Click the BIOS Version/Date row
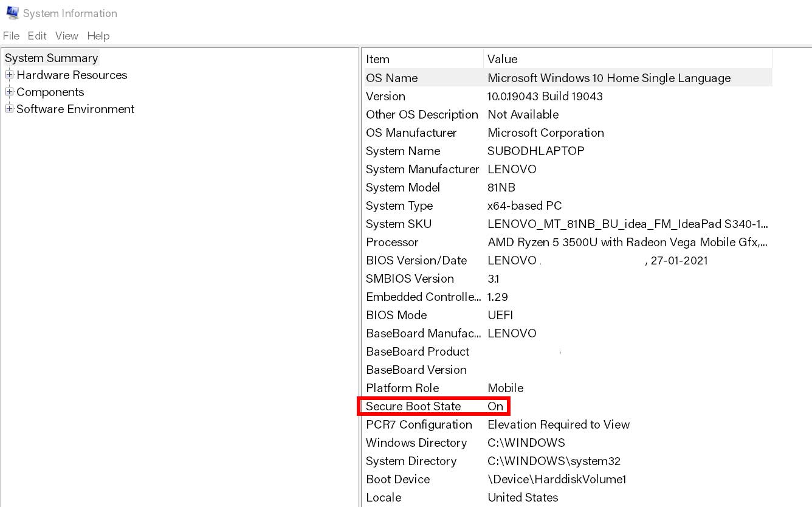This screenshot has height=507, width=812. [568, 260]
